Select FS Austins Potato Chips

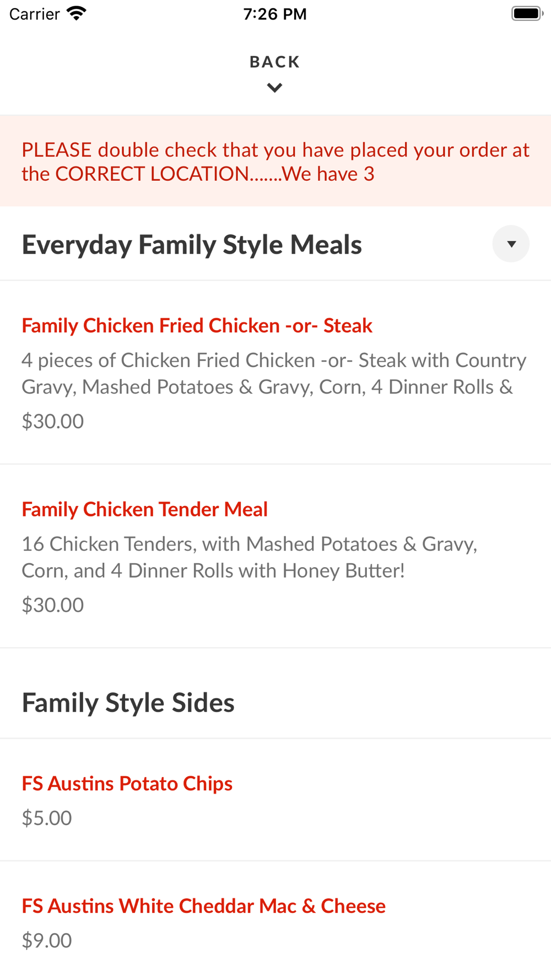click(275, 800)
